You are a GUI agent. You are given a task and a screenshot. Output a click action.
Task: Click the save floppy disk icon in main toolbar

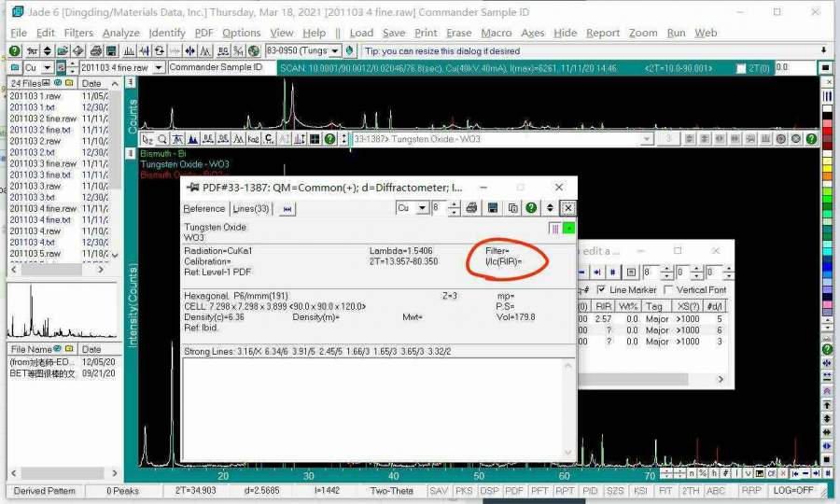click(x=111, y=51)
